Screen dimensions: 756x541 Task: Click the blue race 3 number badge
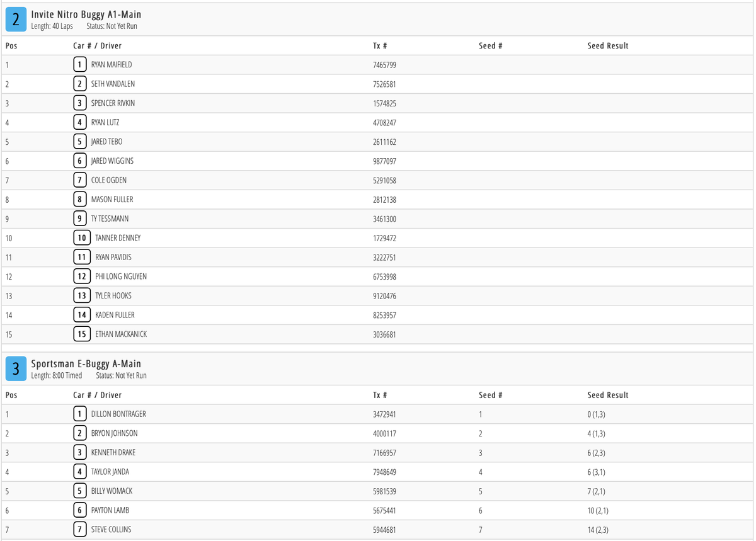[16, 369]
